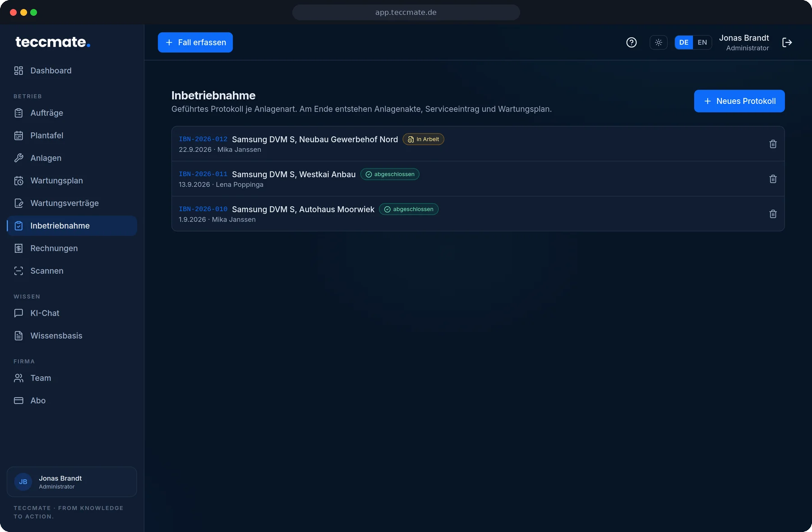Click Jonas Brandt name in top header
Viewport: 812px width, 532px height.
[744, 38]
